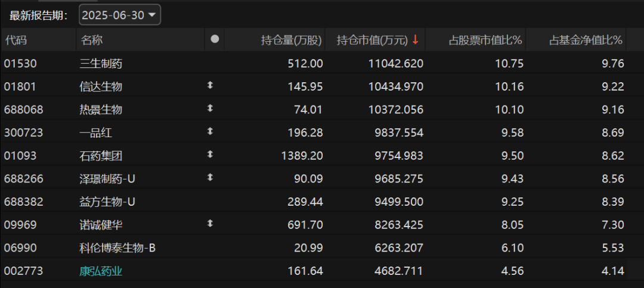Screen dimensions: 644x288
Task: Sort by 持仓量(万股) column header
Action: pyautogui.click(x=291, y=40)
